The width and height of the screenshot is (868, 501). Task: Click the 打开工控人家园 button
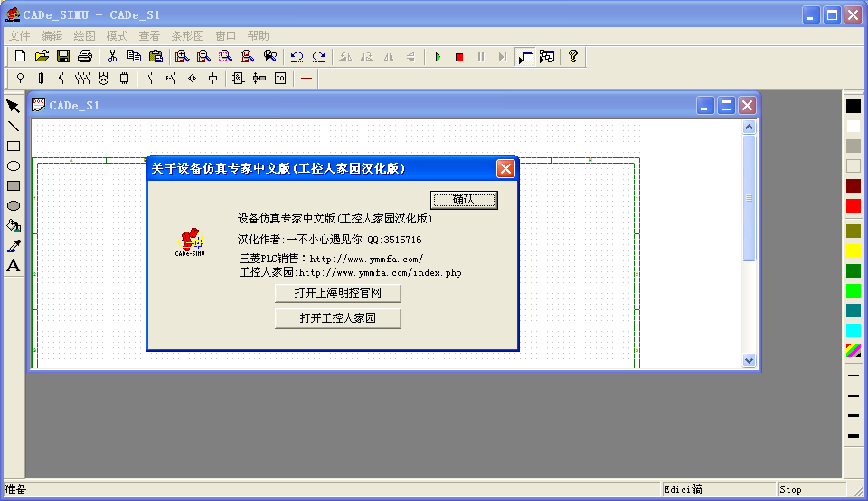(337, 318)
